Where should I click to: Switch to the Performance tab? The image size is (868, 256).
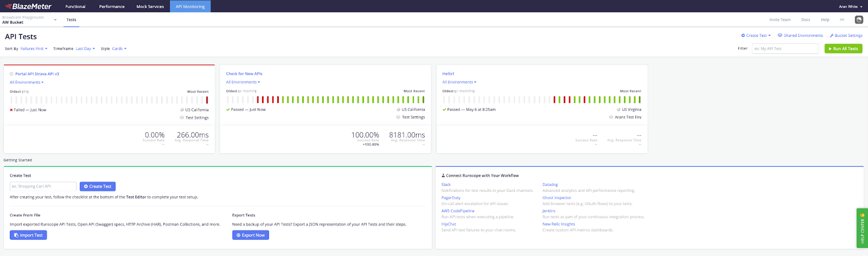click(x=112, y=7)
